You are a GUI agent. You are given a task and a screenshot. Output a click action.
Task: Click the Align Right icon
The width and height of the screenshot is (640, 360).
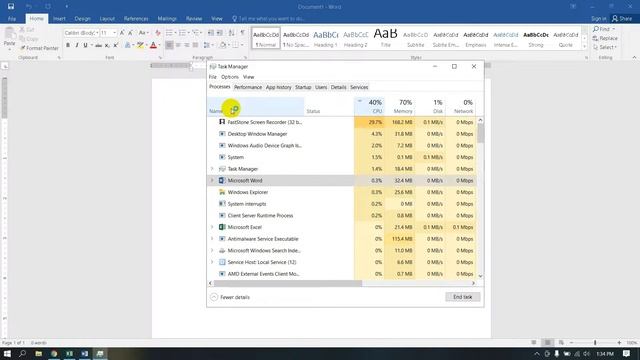pos(187,45)
